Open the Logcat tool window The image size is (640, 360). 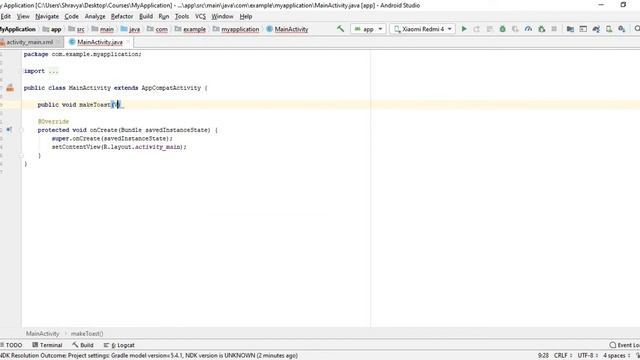click(119, 345)
